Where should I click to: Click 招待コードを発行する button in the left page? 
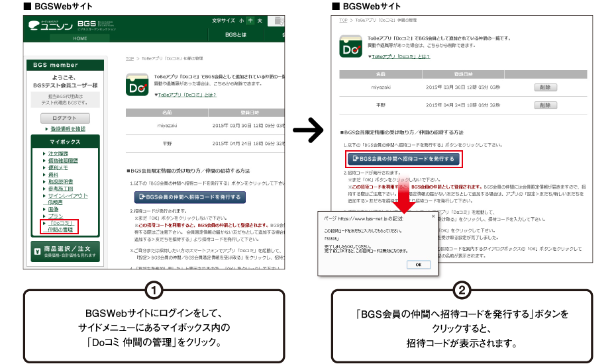coord(189,197)
